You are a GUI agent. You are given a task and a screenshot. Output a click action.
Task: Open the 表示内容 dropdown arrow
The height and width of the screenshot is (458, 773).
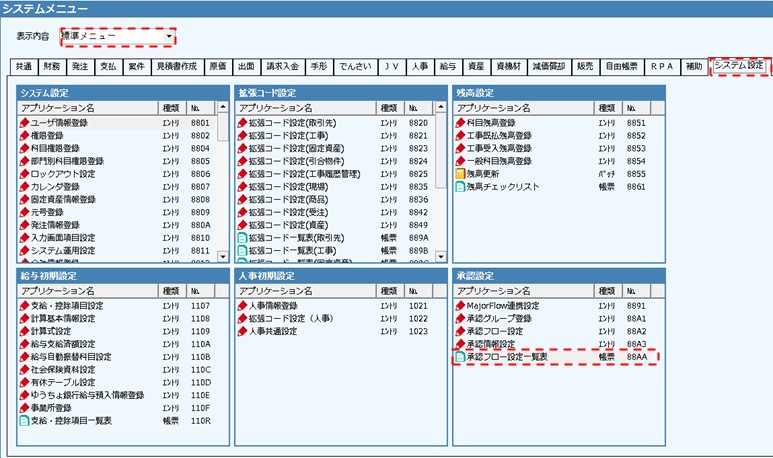pyautogui.click(x=169, y=37)
